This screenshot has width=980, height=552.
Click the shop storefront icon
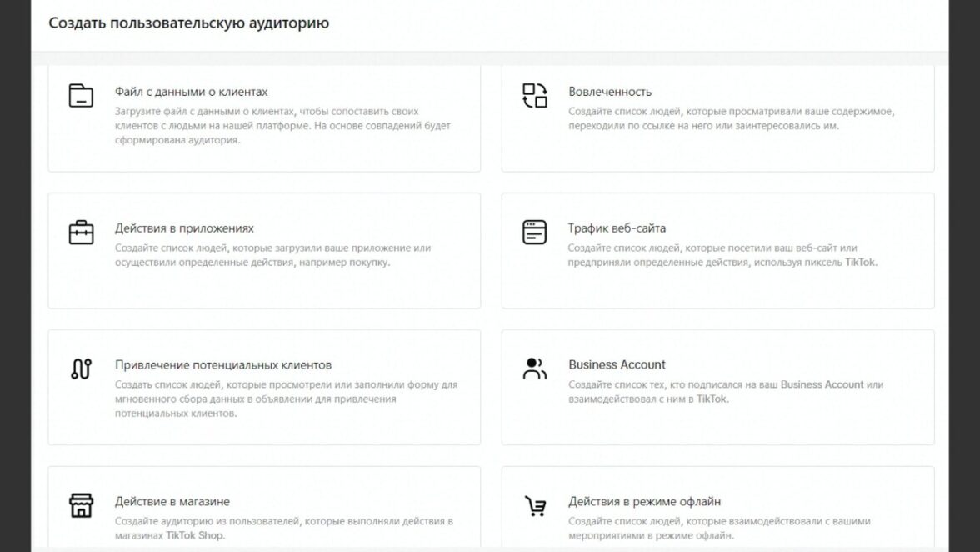click(x=81, y=505)
